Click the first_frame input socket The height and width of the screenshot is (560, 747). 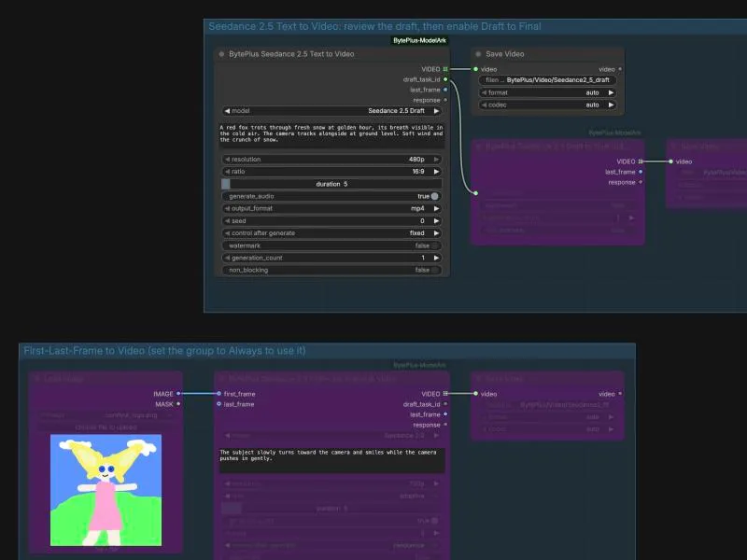click(x=218, y=394)
